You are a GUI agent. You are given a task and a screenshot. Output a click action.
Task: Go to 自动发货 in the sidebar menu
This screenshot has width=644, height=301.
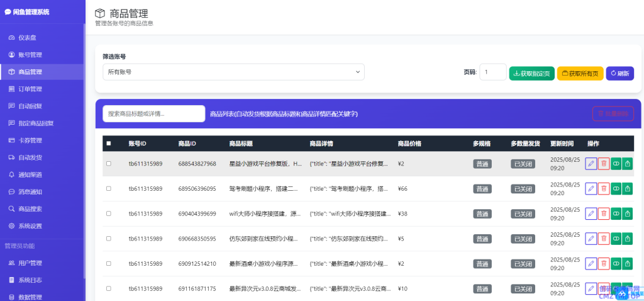(x=30, y=157)
